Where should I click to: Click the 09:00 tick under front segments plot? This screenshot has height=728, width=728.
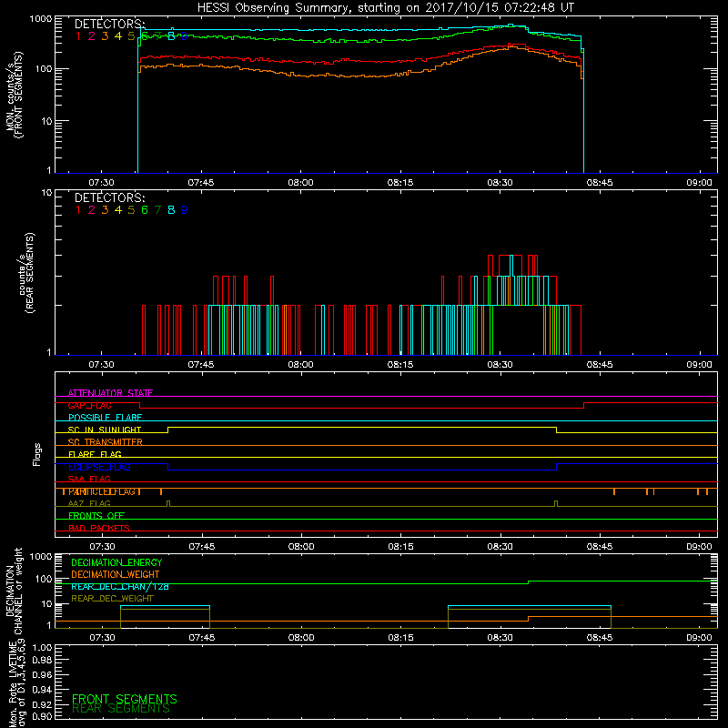699,183
